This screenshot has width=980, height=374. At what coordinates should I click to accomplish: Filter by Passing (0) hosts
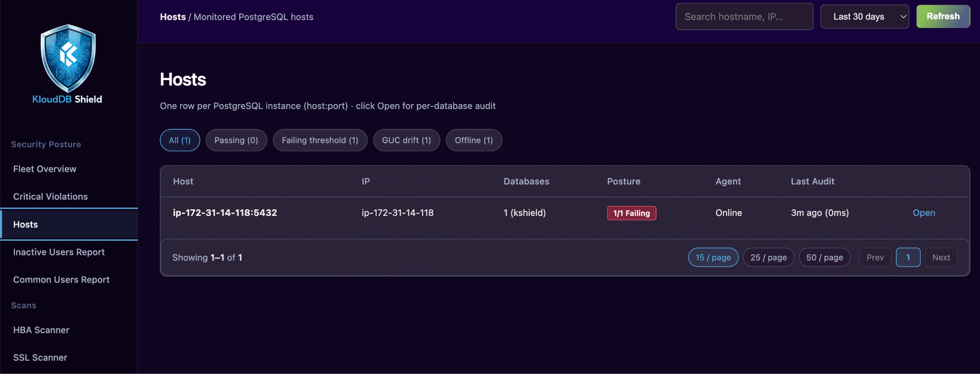[x=236, y=140]
